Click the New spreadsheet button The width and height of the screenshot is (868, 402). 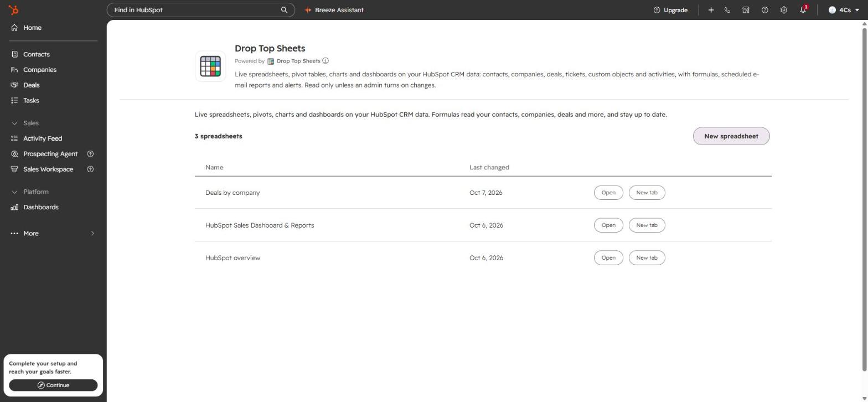coord(731,136)
